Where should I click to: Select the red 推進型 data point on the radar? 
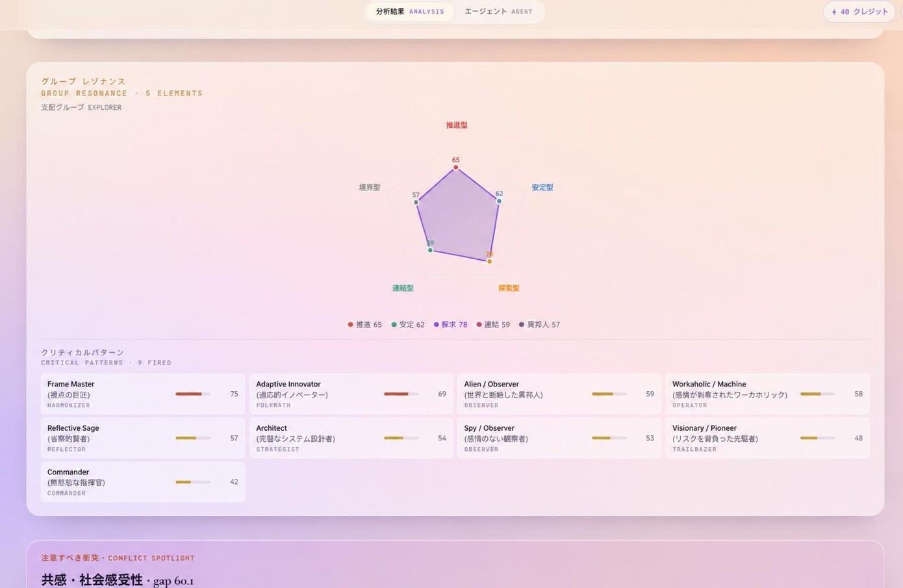[x=456, y=168]
